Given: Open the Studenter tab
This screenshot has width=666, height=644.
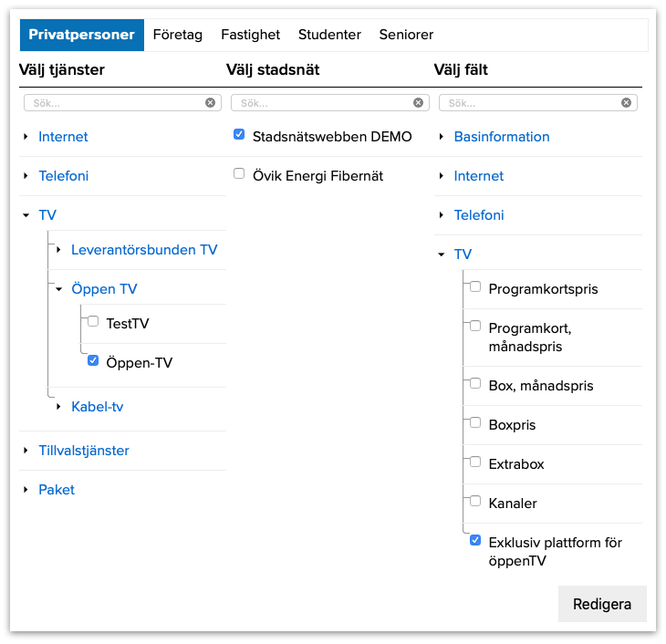Looking at the screenshot, I should pyautogui.click(x=329, y=35).
